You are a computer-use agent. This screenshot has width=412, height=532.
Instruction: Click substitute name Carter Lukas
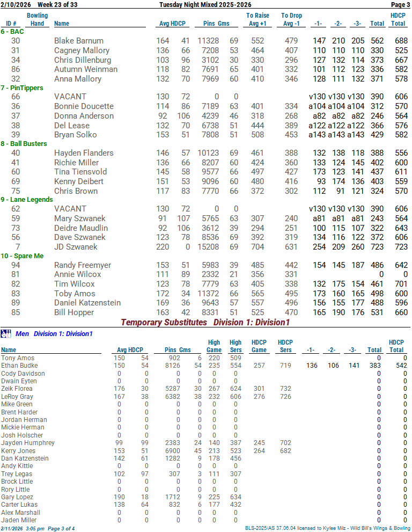[19, 505]
